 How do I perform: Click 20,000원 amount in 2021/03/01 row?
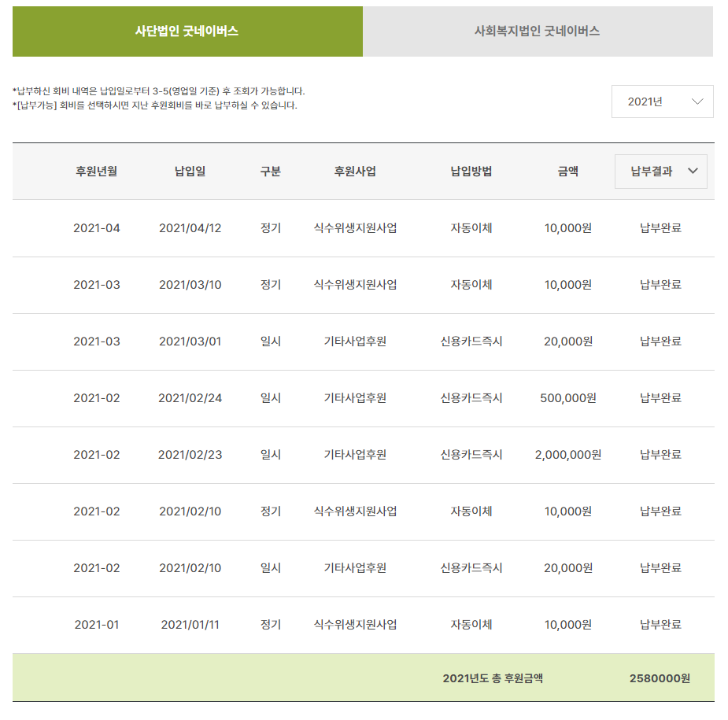tap(567, 342)
